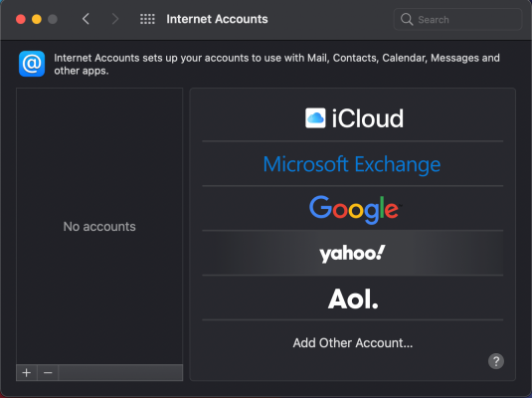Click the magnifying glass search icon
The width and height of the screenshot is (532, 398).
pos(407,19)
